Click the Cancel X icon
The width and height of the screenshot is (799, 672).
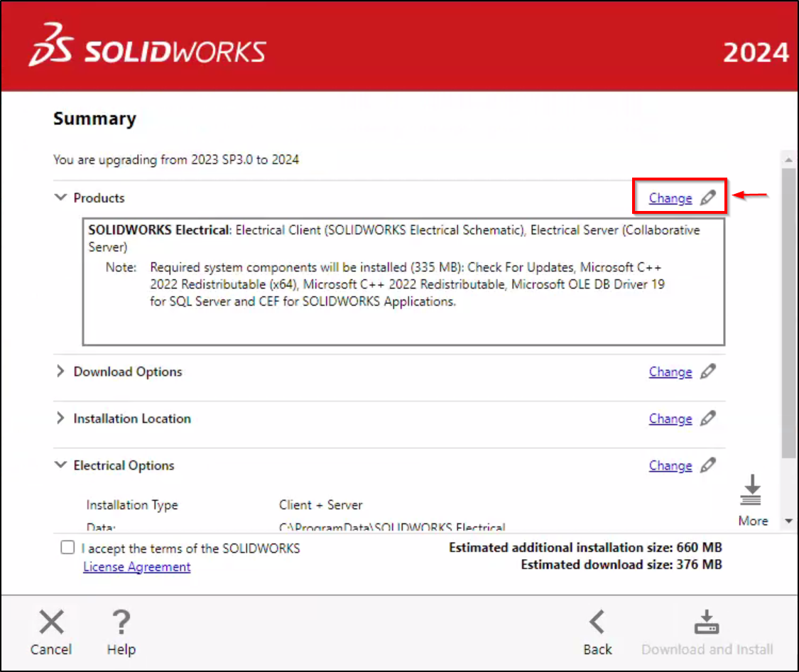tap(51, 622)
